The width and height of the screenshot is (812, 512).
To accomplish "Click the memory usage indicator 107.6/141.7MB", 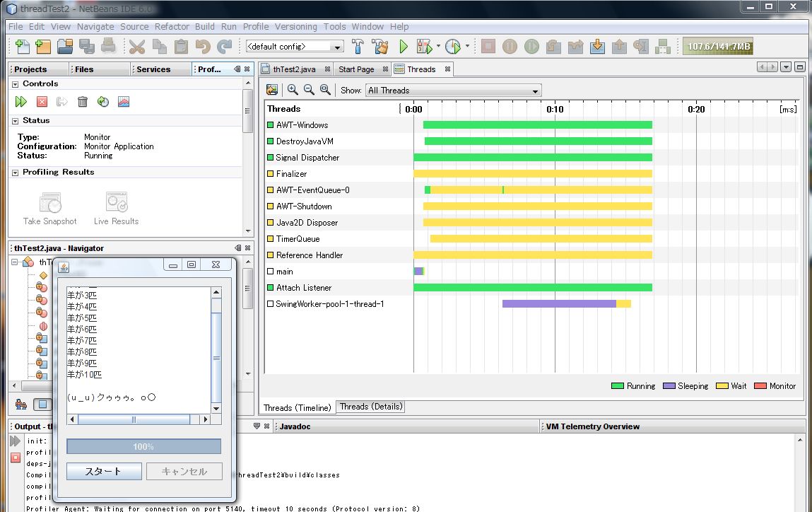I will [719, 47].
